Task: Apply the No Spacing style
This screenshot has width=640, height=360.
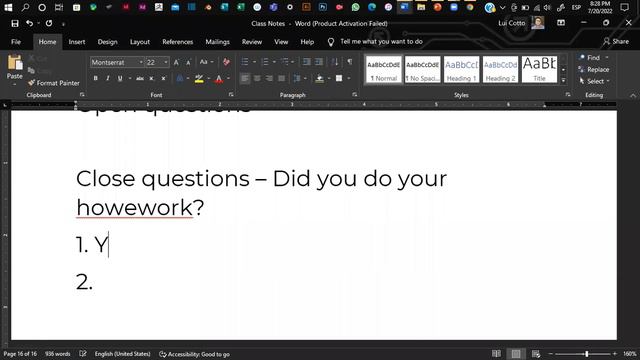Action: [x=422, y=69]
